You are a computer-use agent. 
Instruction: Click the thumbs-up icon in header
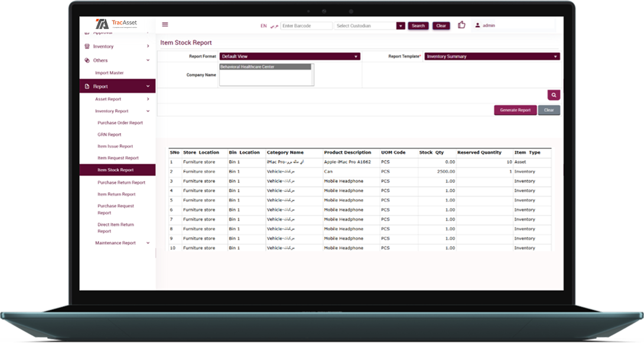coord(461,25)
